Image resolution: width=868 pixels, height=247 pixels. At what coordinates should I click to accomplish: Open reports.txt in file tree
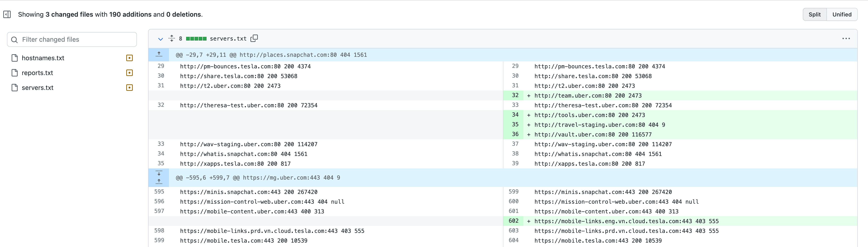[x=37, y=73]
